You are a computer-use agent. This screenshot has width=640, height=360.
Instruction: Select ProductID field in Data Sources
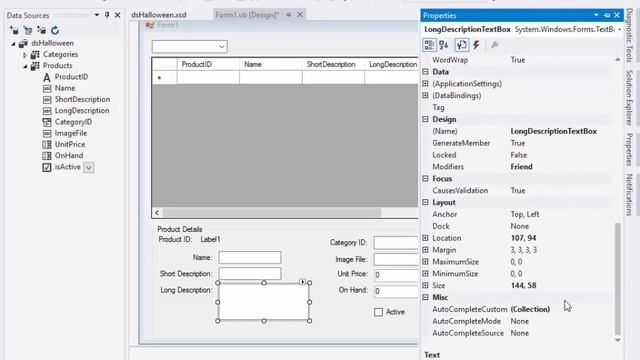pyautogui.click(x=71, y=77)
